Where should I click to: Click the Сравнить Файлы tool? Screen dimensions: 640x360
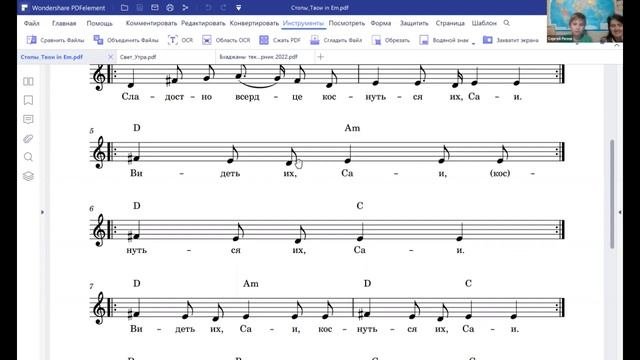pos(55,40)
